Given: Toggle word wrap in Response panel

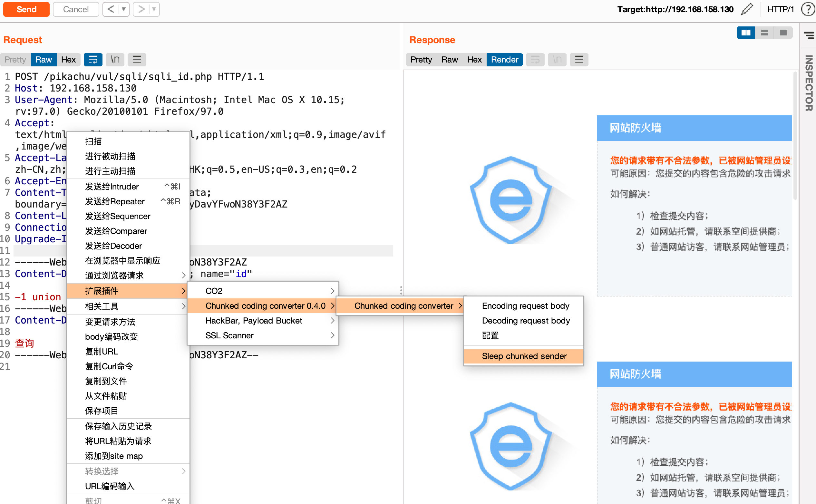Looking at the screenshot, I should (535, 60).
